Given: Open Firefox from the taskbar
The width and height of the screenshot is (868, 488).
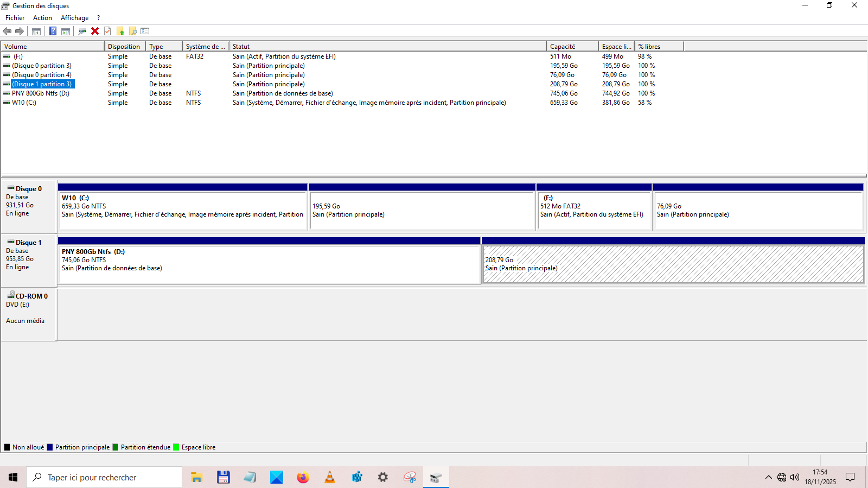Looking at the screenshot, I should tap(303, 477).
